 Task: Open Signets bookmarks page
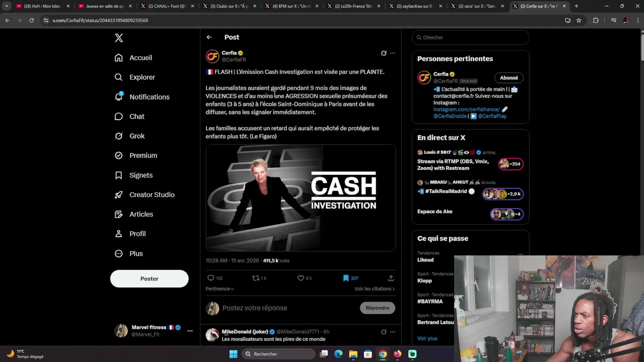pyautogui.click(x=133, y=175)
